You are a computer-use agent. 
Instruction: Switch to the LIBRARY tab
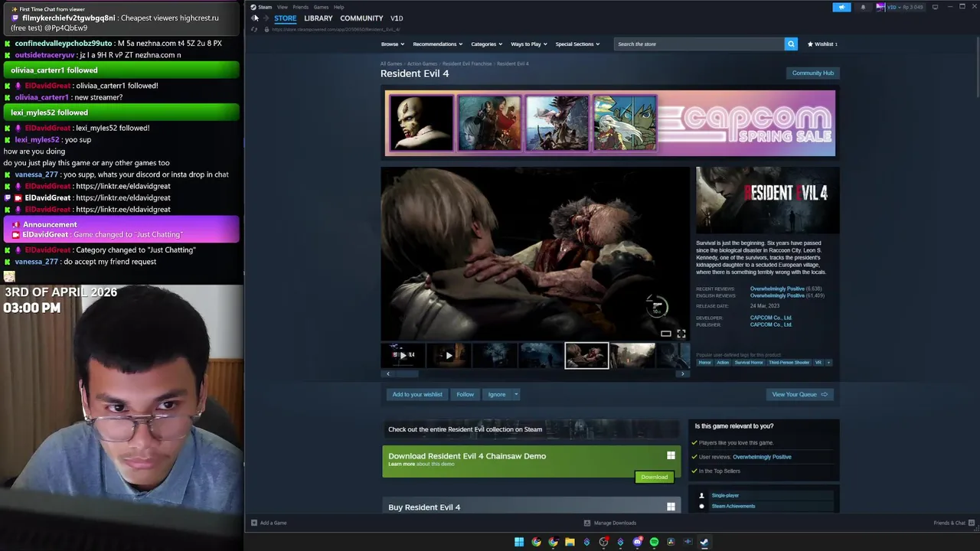pyautogui.click(x=318, y=18)
